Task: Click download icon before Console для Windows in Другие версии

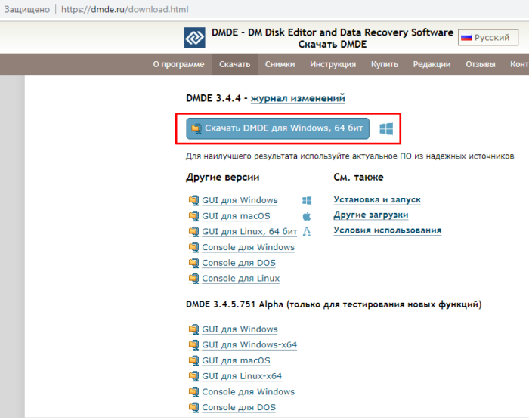Action: 193,247
